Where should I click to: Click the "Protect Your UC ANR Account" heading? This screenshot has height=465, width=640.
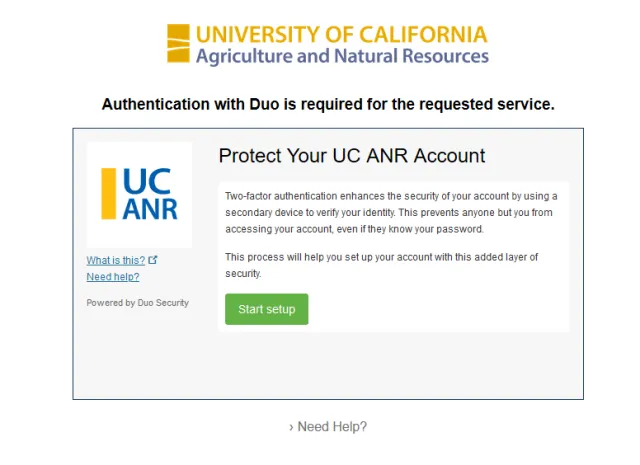point(352,156)
